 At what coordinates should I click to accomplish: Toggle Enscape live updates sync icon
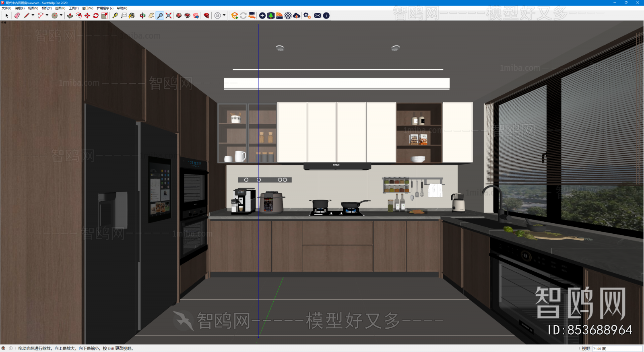(243, 16)
